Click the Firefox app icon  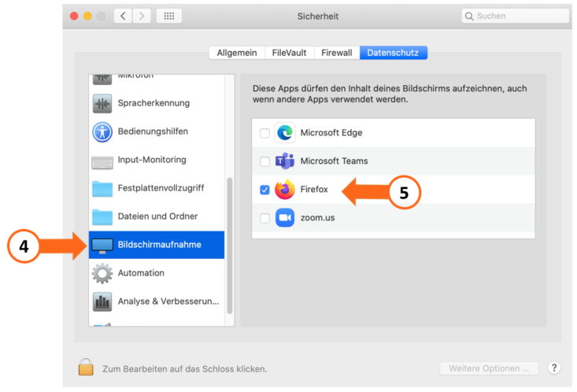[x=285, y=189]
